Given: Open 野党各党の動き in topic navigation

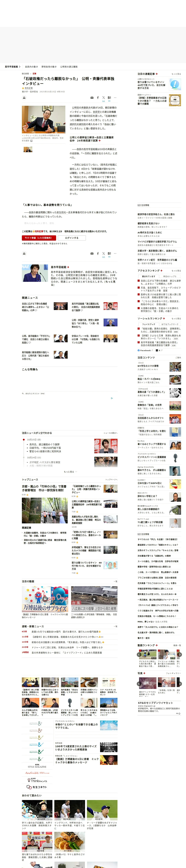Looking at the screenshot, I should [x=49, y=67].
